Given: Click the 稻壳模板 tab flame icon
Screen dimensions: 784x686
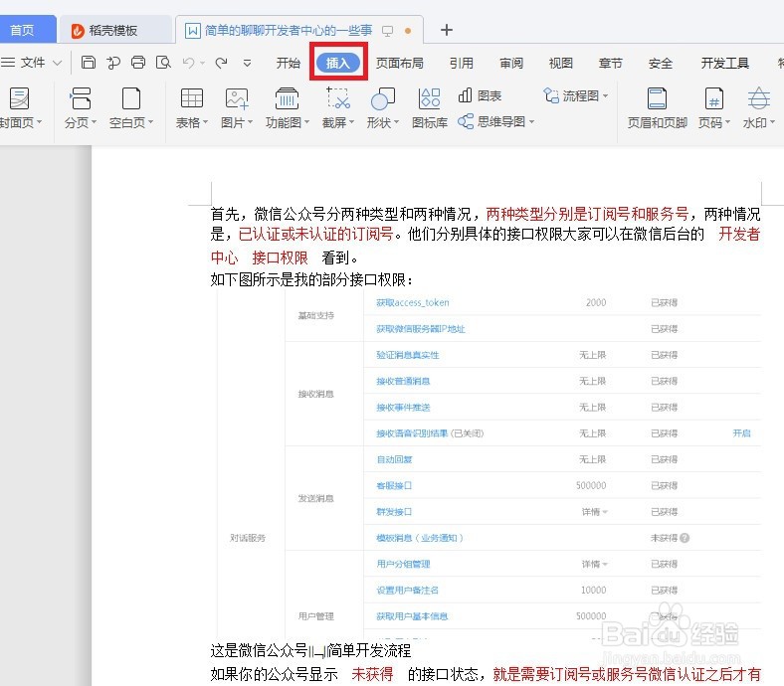Looking at the screenshot, I should click(x=77, y=31).
